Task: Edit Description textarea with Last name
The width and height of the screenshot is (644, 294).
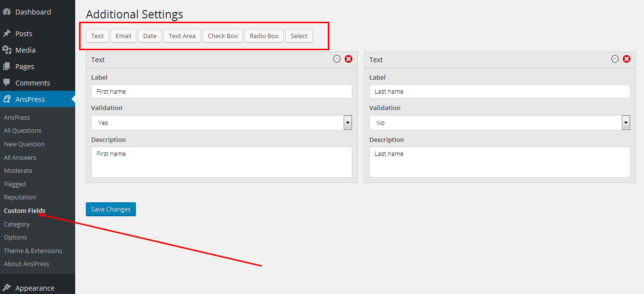Action: pos(500,162)
